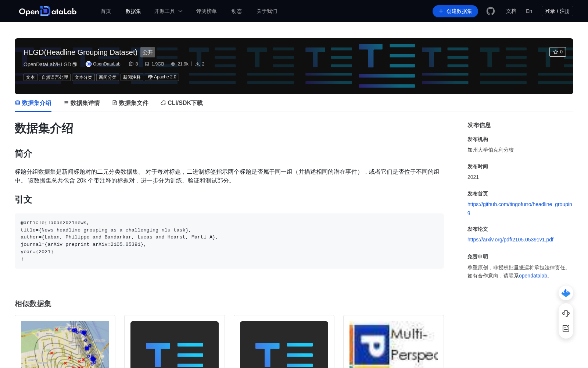Viewport: 588px width, 368px height.
Task: Select 数据集介绍 tab
Action: [33, 103]
